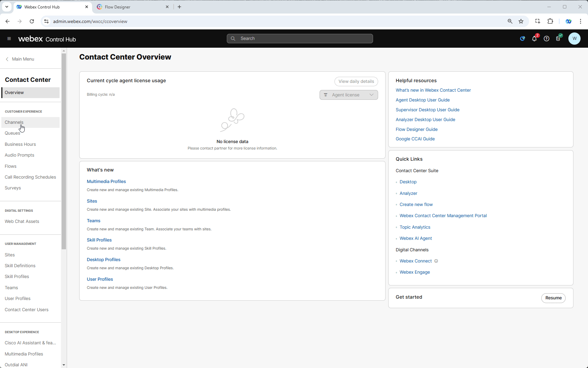Go back with browser back arrow

(7, 21)
